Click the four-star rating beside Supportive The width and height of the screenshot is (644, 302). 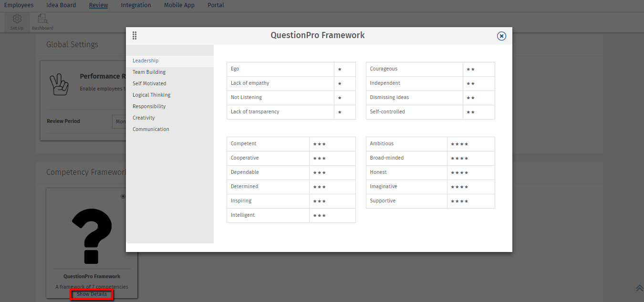click(459, 201)
